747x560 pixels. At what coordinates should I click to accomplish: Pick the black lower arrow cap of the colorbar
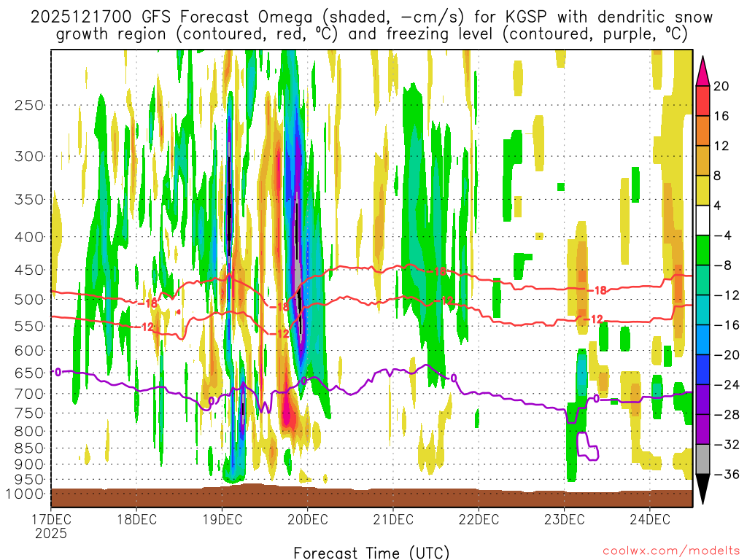click(703, 486)
